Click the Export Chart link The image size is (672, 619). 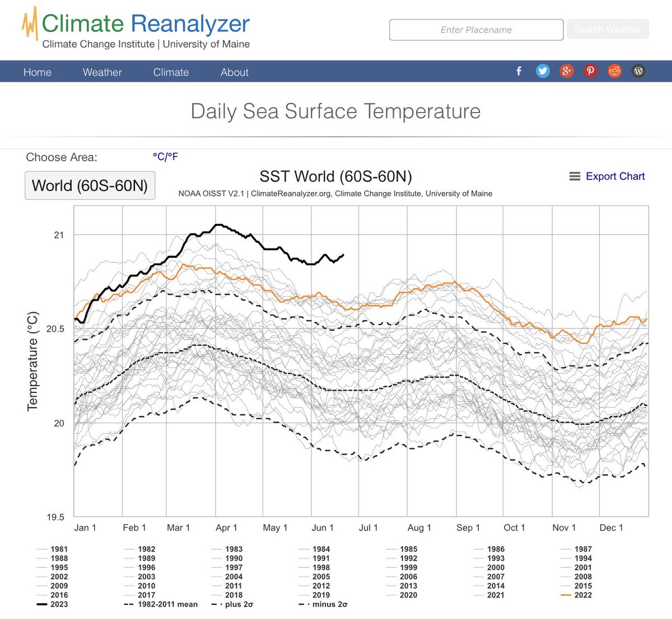click(615, 176)
